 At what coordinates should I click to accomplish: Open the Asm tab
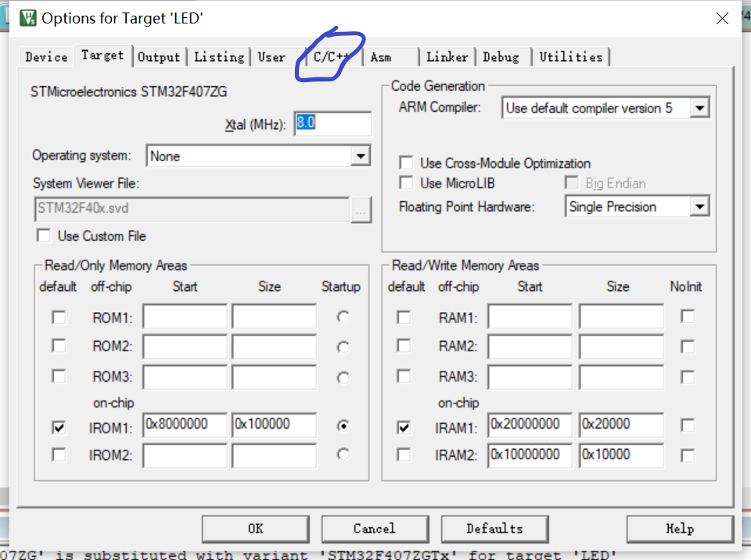(x=381, y=57)
